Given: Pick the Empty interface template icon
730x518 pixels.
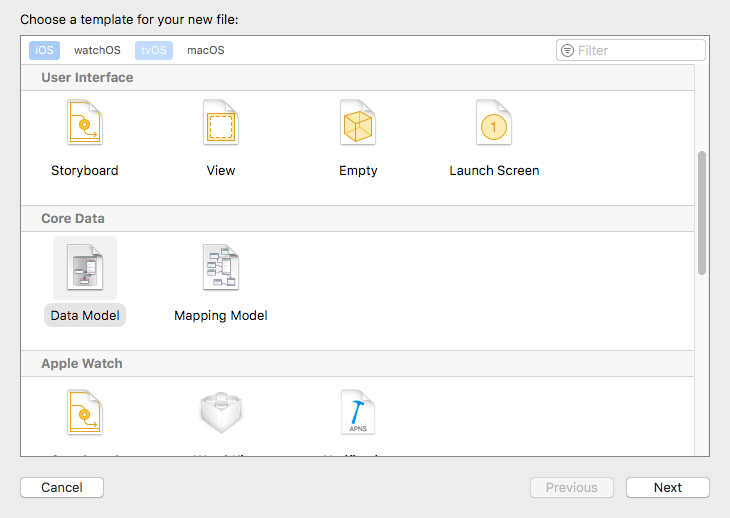Looking at the screenshot, I should [x=358, y=124].
